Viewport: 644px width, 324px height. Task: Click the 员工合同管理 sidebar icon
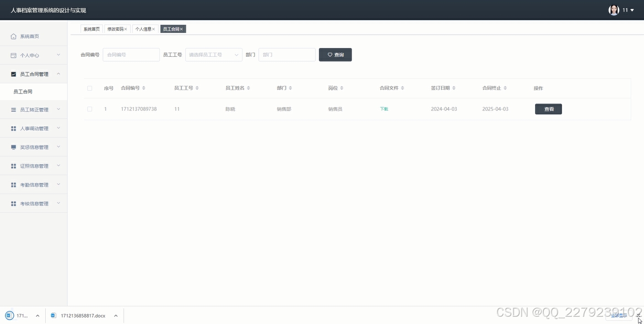point(13,74)
